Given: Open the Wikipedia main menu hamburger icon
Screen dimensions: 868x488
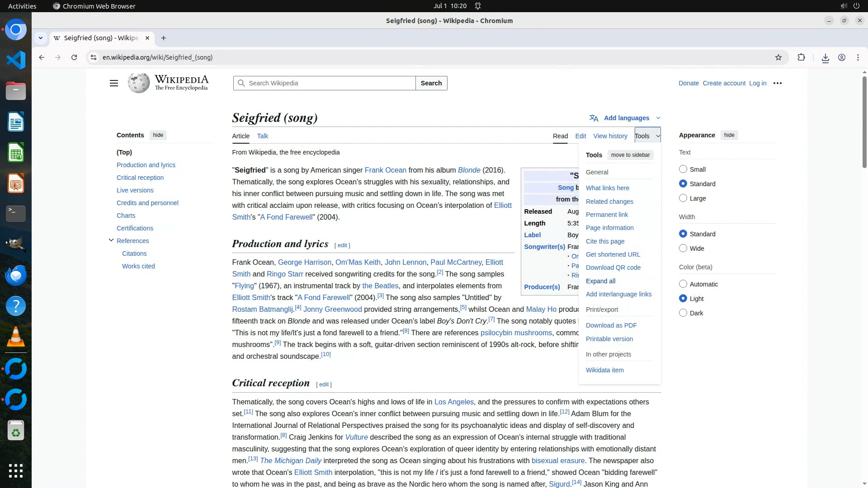Looking at the screenshot, I should [114, 83].
